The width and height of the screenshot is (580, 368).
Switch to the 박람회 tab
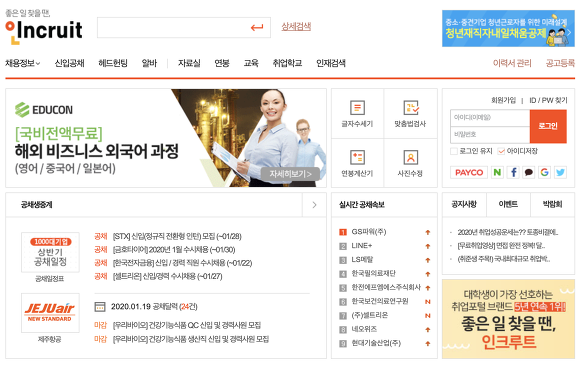552,204
